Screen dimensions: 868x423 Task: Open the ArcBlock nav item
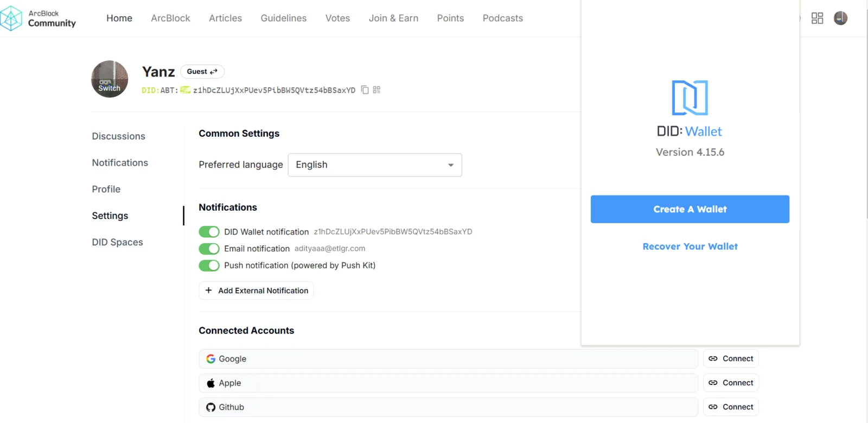tap(170, 18)
